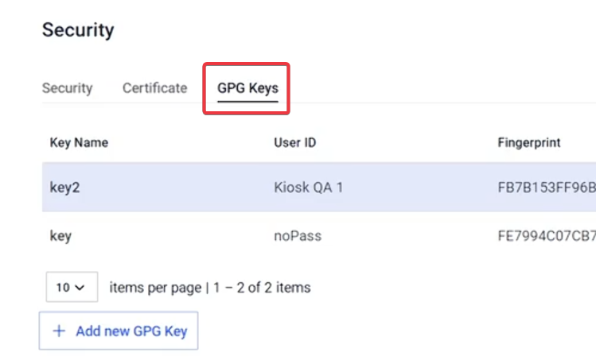Click the items per page label
The image size is (596, 364).
click(155, 288)
